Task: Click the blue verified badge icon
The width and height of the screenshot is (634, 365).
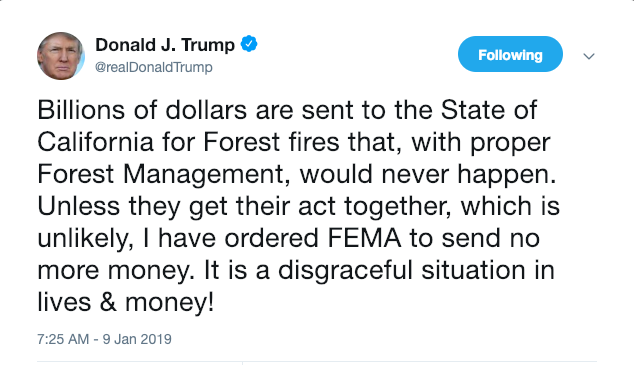Action: click(x=249, y=44)
